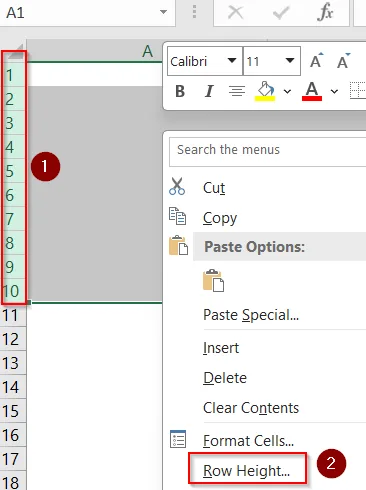This screenshot has width=366, height=490.
Task: Click the Copy pages icon
Action: click(177, 216)
